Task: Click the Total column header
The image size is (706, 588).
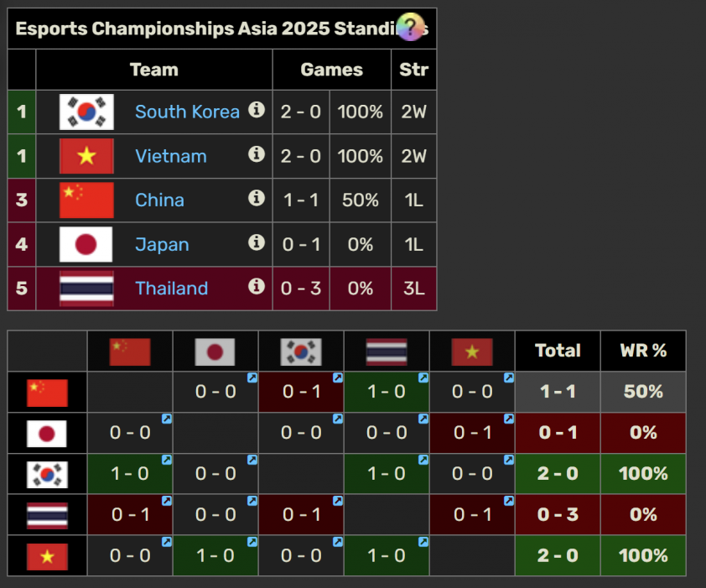Action: point(558,351)
